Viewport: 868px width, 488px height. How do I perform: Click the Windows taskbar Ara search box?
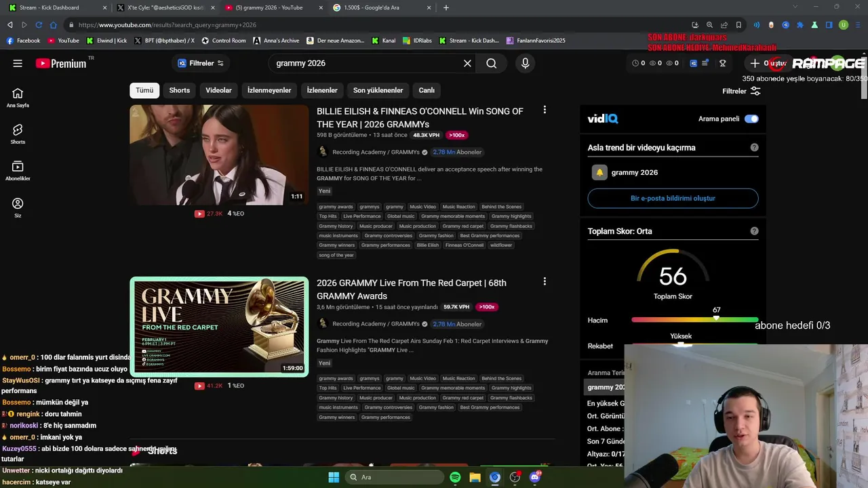tap(394, 477)
